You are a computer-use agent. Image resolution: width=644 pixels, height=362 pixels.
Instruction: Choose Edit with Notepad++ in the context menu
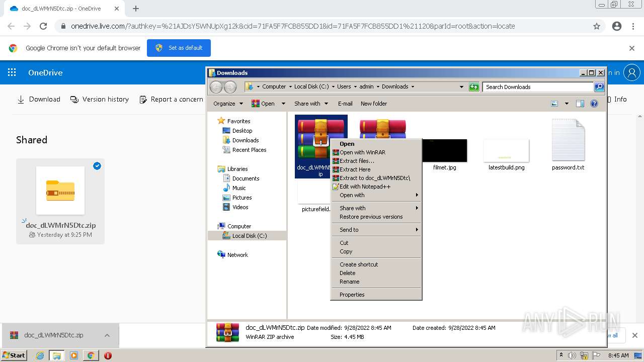pyautogui.click(x=376, y=187)
